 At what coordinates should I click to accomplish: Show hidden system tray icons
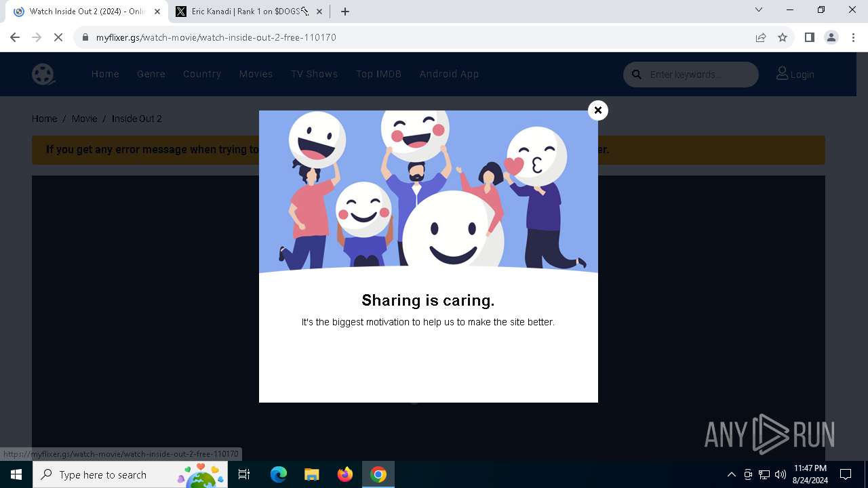click(731, 474)
